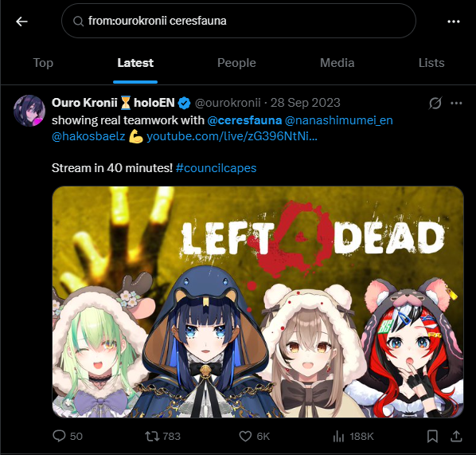This screenshot has height=455, width=476.
Task: Open search options three-dot menu
Action: pos(454,22)
